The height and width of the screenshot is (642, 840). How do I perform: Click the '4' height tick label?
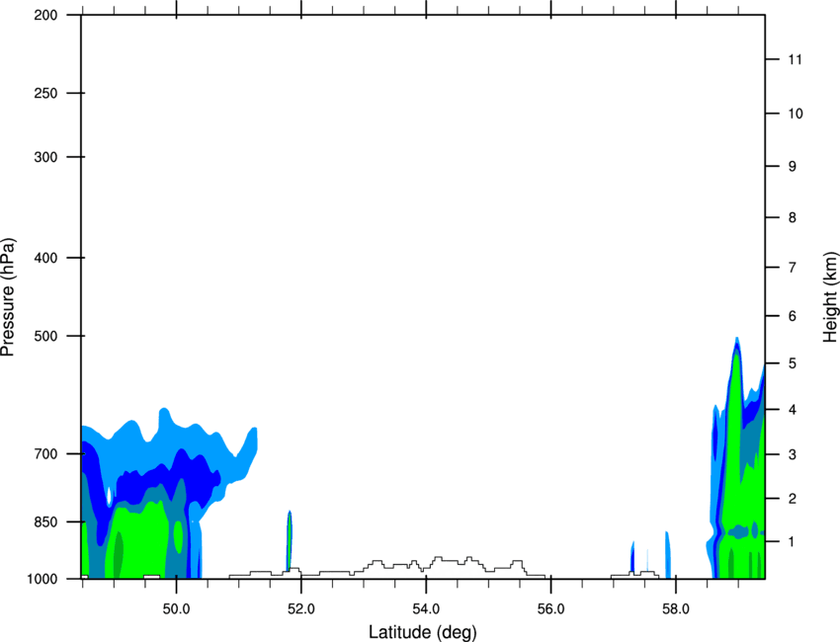coord(793,410)
